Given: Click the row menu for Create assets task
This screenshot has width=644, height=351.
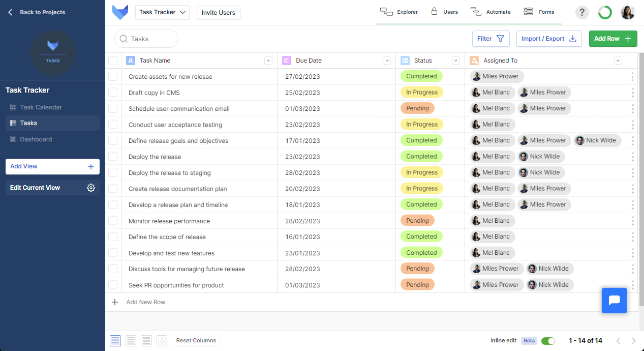Looking at the screenshot, I should pos(632,77).
